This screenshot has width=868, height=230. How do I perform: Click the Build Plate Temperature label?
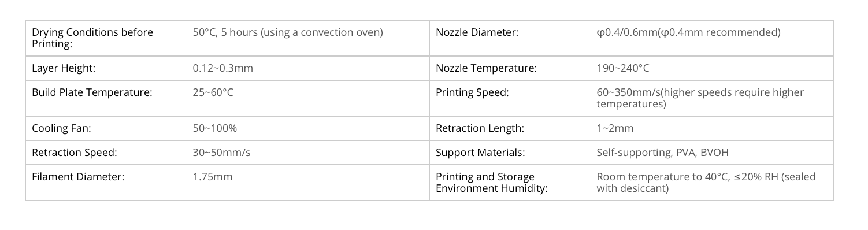tap(92, 92)
